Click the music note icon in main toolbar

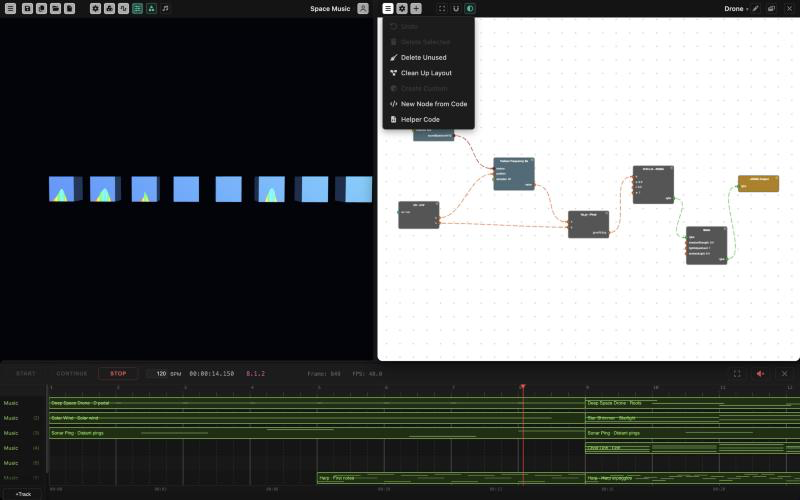point(165,9)
